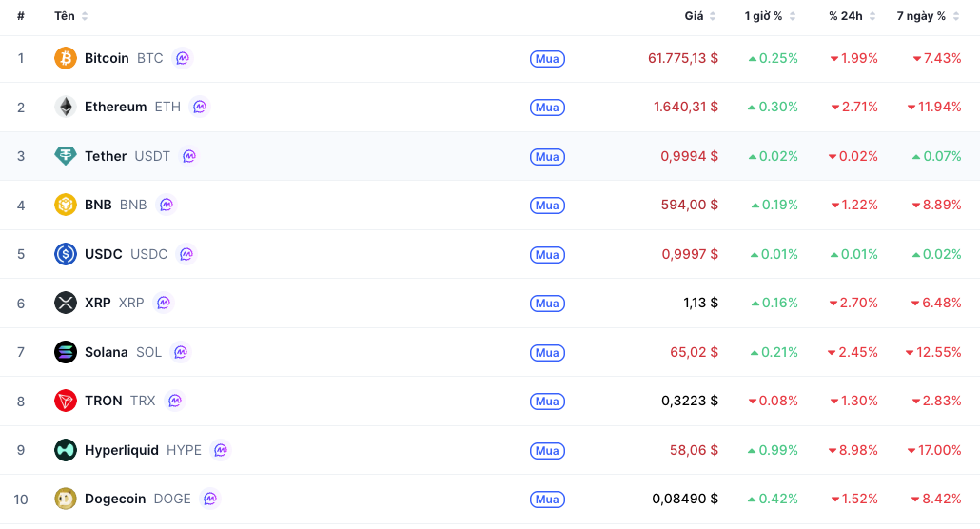Click the Mua button for USDC
This screenshot has width=980, height=529.
click(x=547, y=255)
